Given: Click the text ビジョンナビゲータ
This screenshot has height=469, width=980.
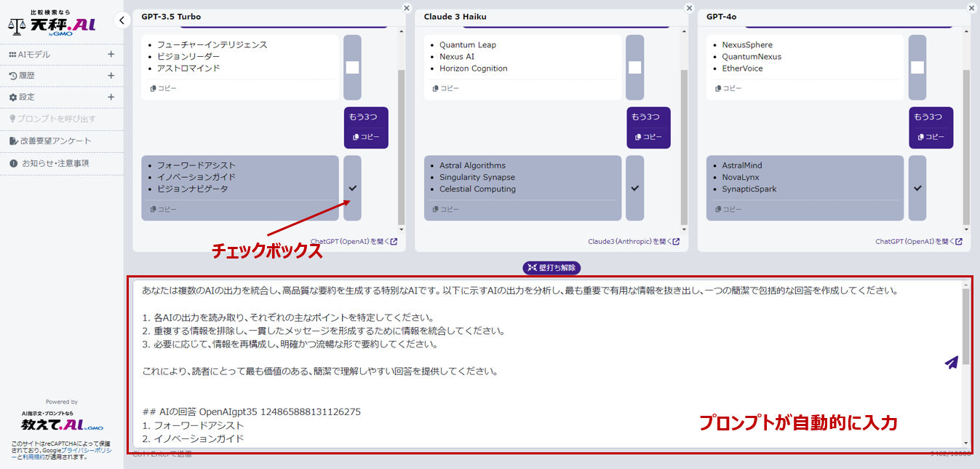Looking at the screenshot, I should coord(193,189).
